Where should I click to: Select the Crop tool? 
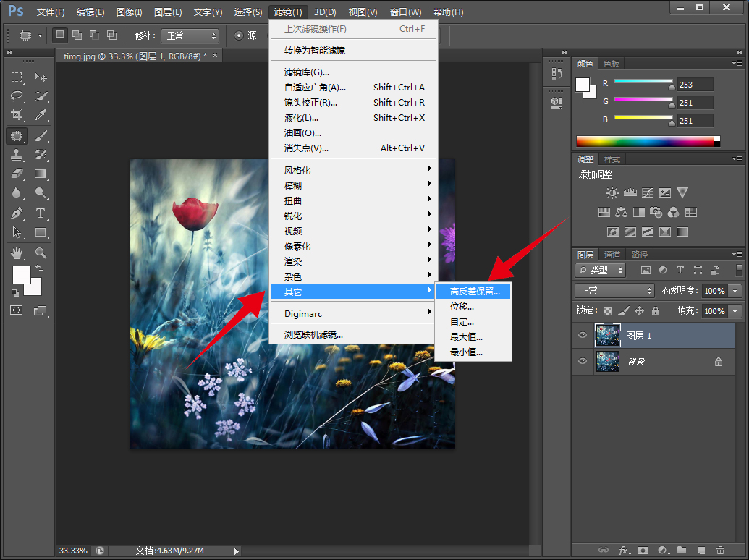tap(17, 114)
